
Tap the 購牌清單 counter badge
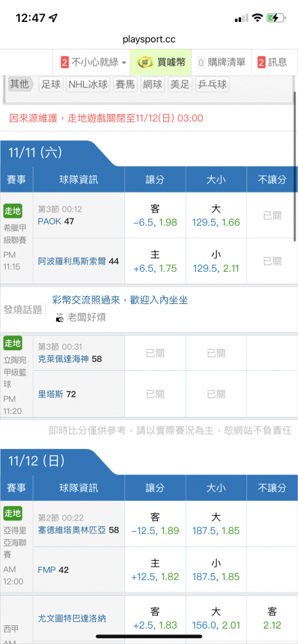pos(201,62)
